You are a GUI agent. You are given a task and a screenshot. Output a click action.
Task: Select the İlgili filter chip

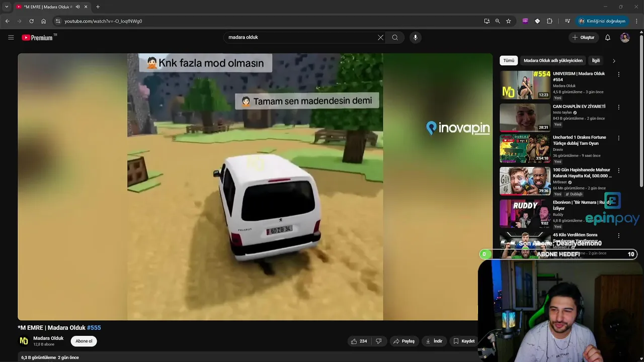596,60
